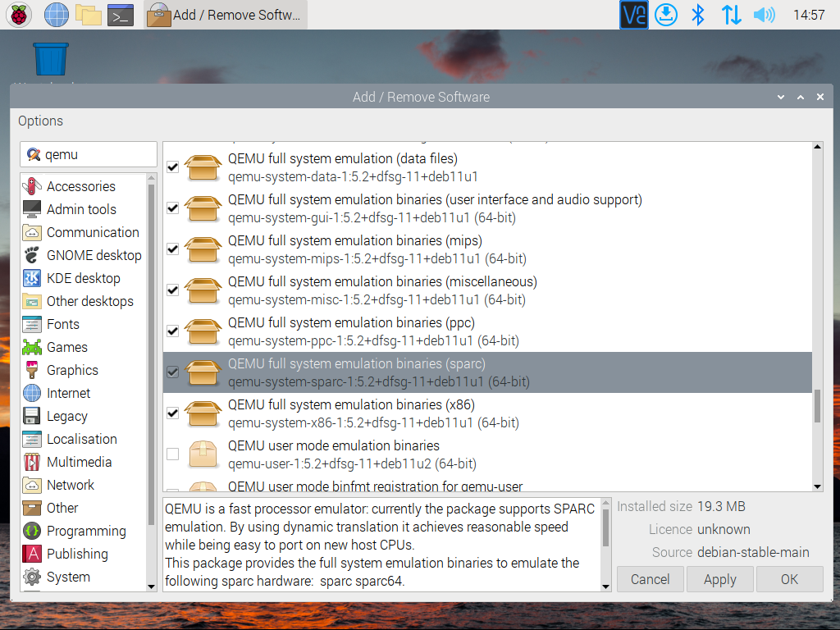Click the Other box category icon
840x630 pixels.
coord(32,508)
